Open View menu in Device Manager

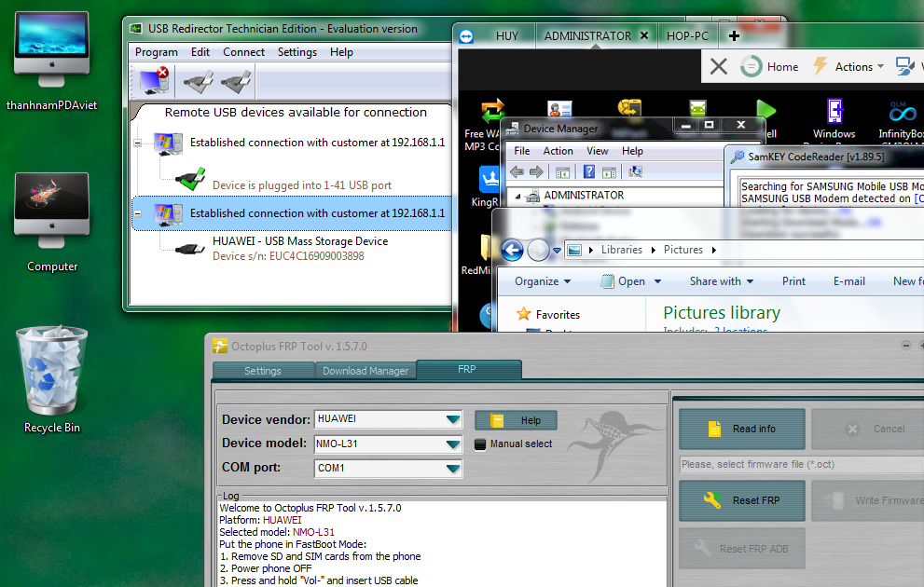pyautogui.click(x=597, y=151)
